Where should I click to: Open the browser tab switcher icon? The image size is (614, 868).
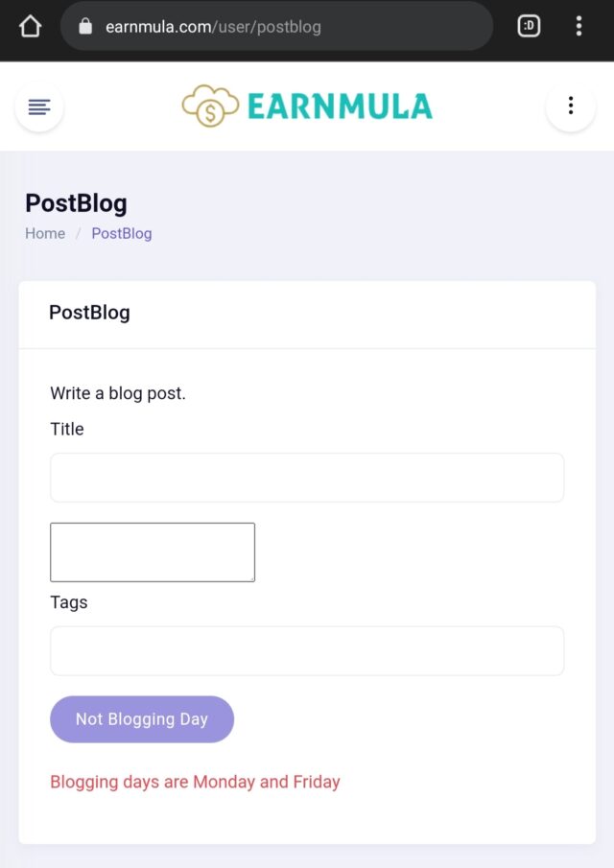(529, 26)
